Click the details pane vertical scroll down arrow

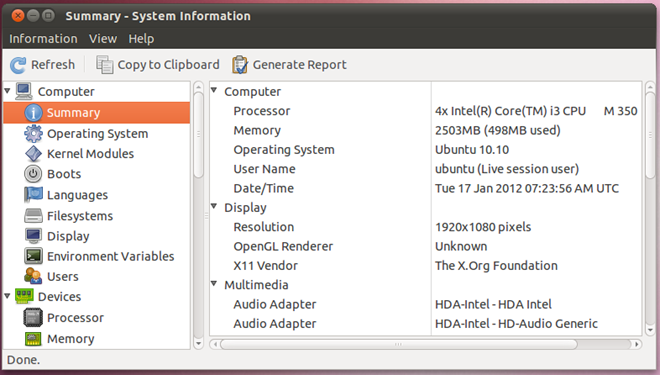[650, 330]
